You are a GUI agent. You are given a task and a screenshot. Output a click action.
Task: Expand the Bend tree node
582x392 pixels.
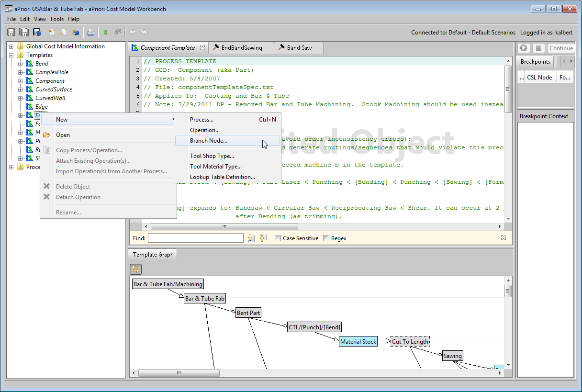tap(20, 63)
